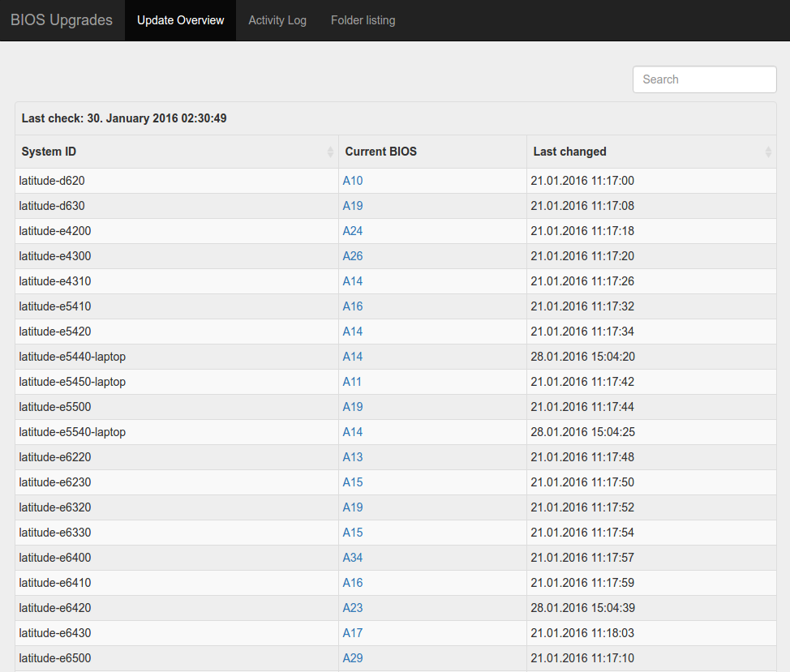This screenshot has width=790, height=672.
Task: Select the latitude-e5500 system ID cell
Action: click(x=177, y=407)
